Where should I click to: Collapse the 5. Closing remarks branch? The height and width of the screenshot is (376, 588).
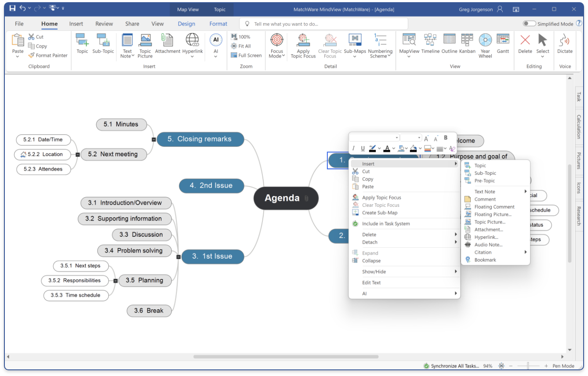pos(153,139)
